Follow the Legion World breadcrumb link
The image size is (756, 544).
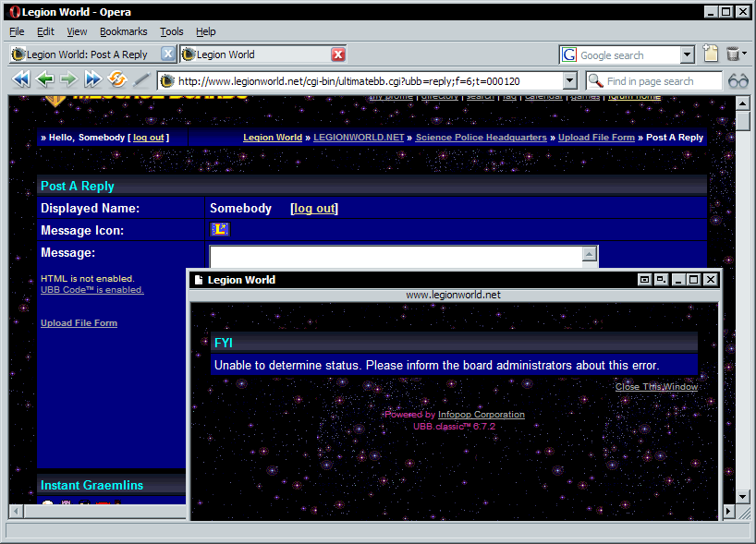click(273, 138)
